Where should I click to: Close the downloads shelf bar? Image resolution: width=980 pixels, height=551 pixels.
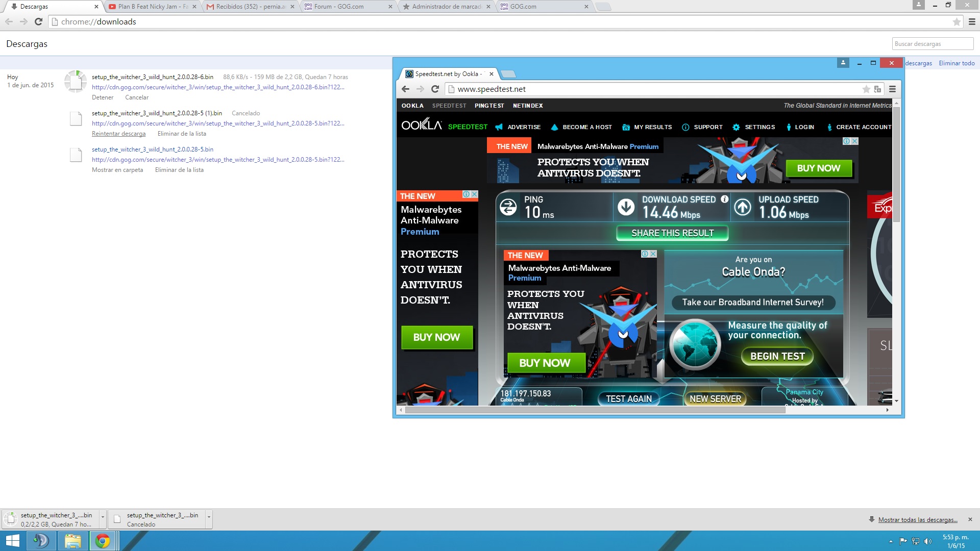(970, 519)
